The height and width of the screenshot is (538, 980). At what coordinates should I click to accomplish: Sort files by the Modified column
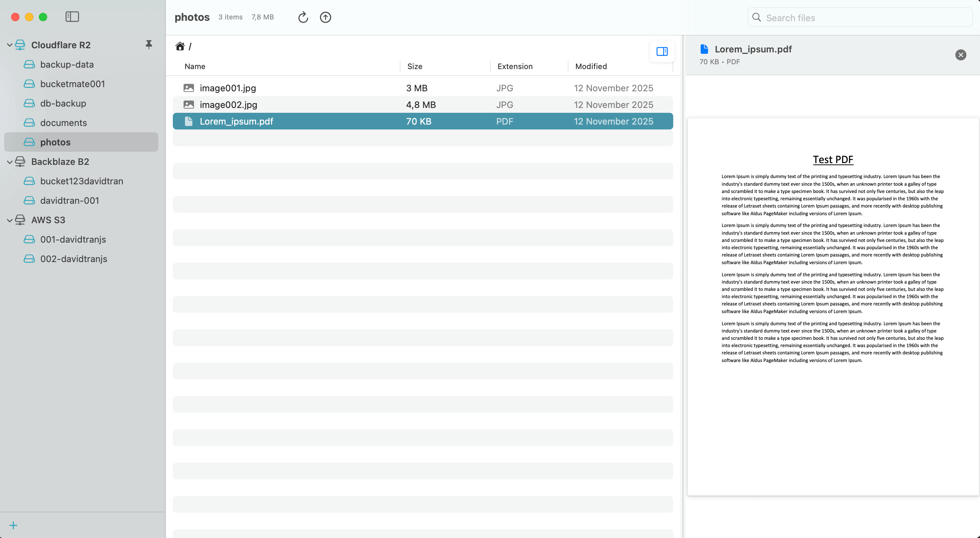click(x=590, y=66)
